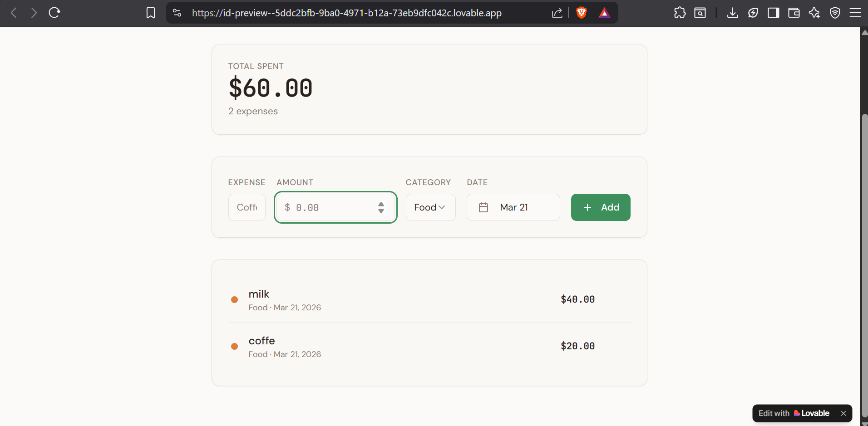Screen dimensions: 868x426
Task: Open the Brave Rewards triangle icon
Action: tap(605, 13)
